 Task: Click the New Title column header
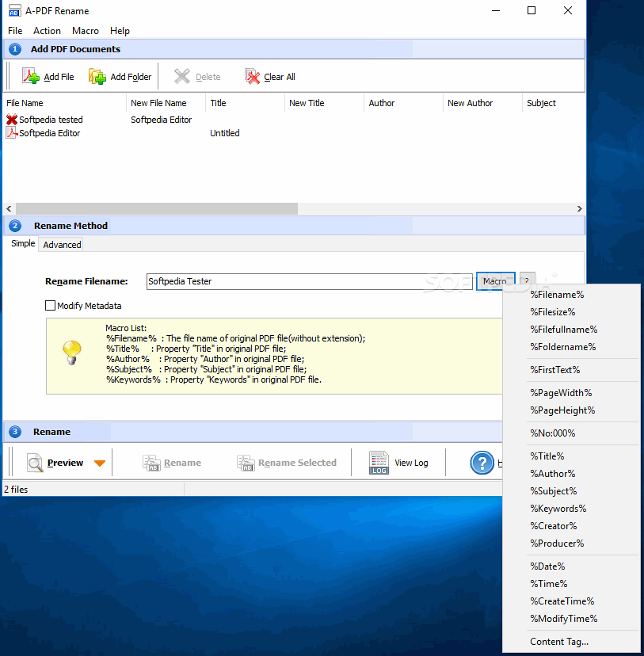[324, 103]
